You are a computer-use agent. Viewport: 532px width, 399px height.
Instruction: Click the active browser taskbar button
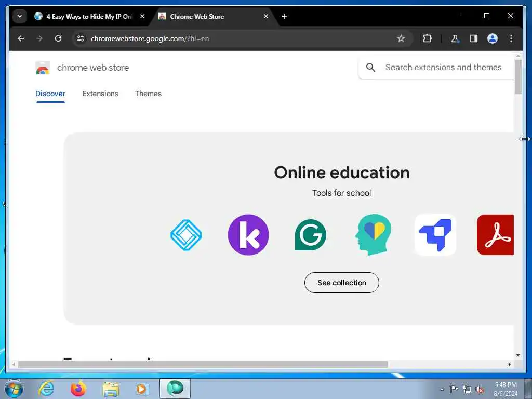[x=175, y=389]
